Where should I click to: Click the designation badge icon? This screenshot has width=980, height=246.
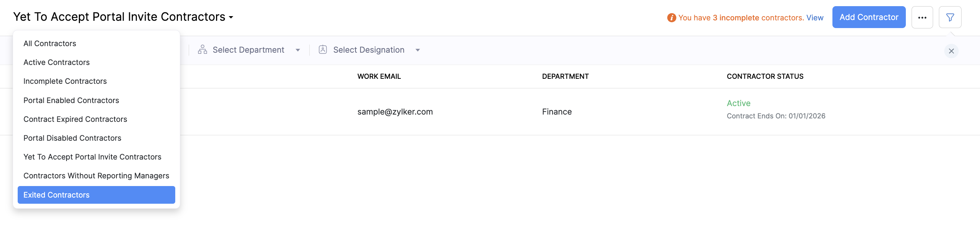click(323, 50)
